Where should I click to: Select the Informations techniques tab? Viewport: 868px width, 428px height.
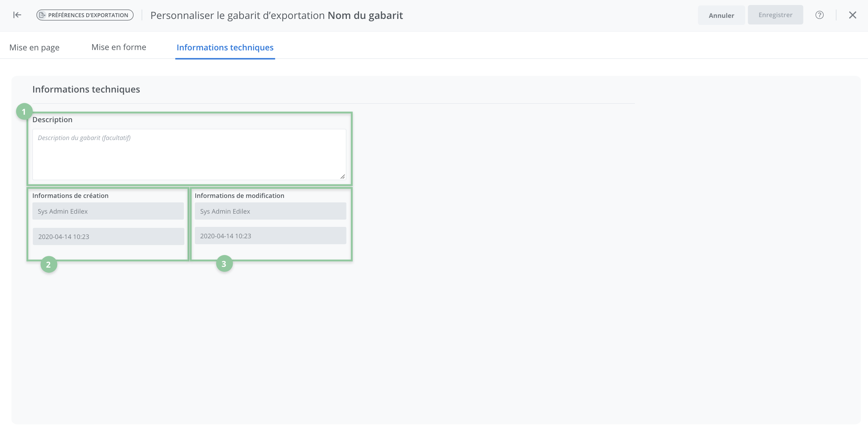coord(225,48)
